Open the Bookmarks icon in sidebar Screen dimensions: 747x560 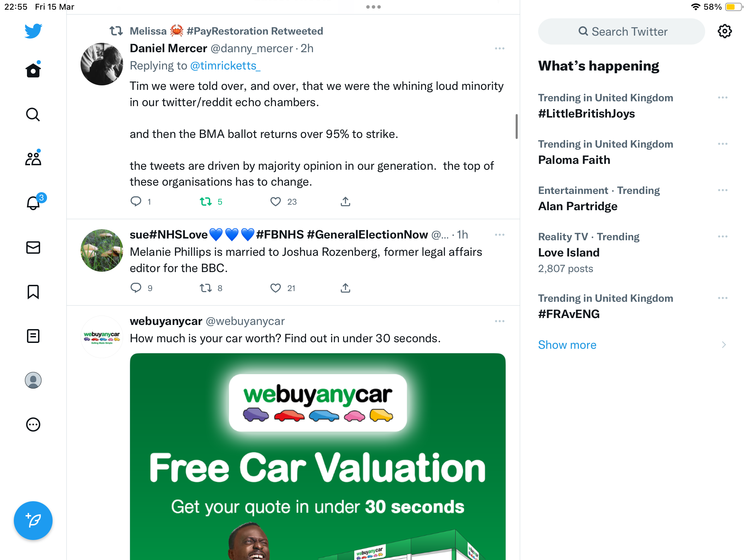[33, 292]
